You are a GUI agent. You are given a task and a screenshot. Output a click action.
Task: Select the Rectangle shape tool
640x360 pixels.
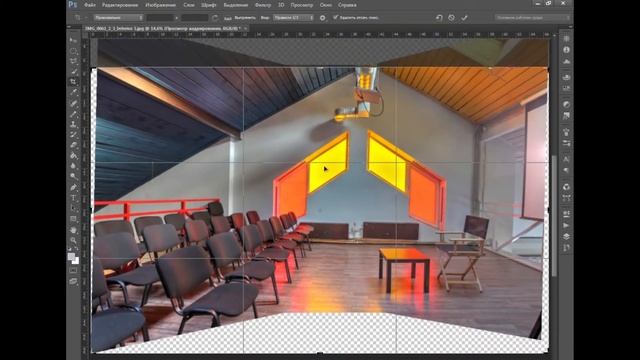tap(73, 219)
